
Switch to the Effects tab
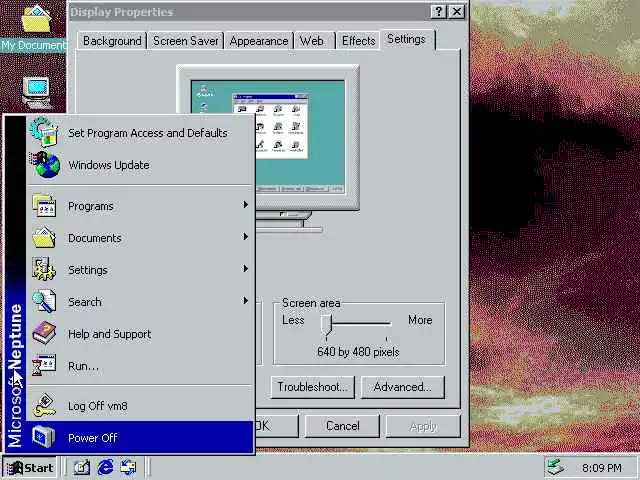[x=358, y=41]
